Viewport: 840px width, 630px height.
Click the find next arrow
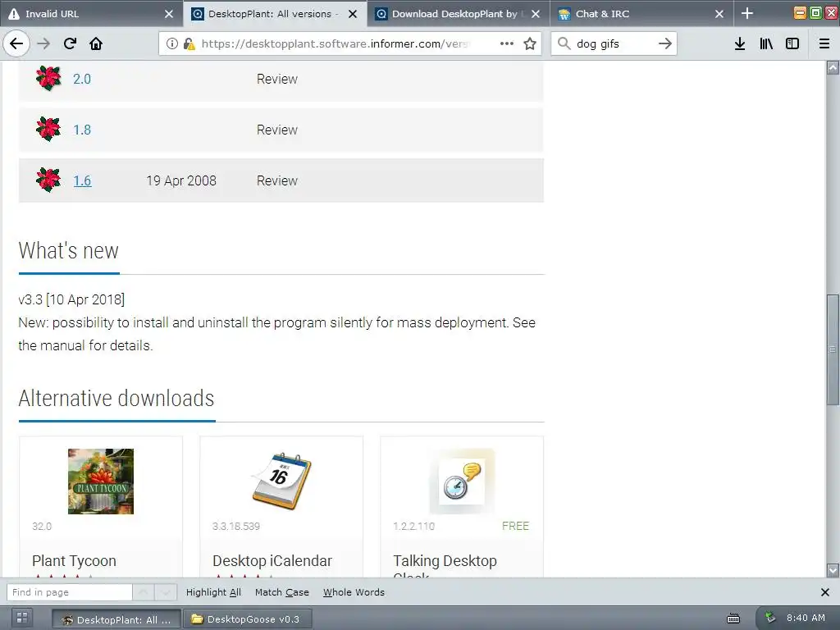[x=166, y=592]
